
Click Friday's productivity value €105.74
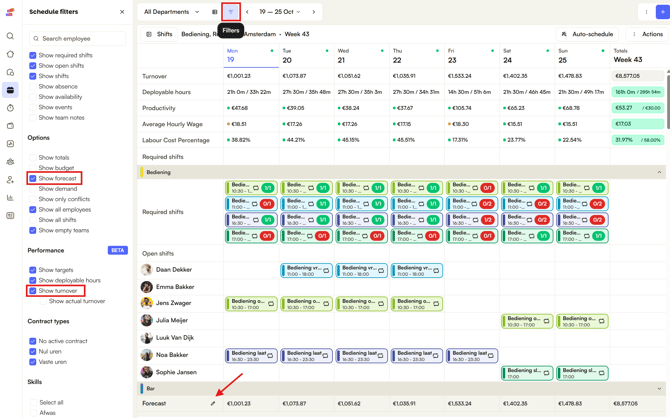pyautogui.click(x=464, y=108)
